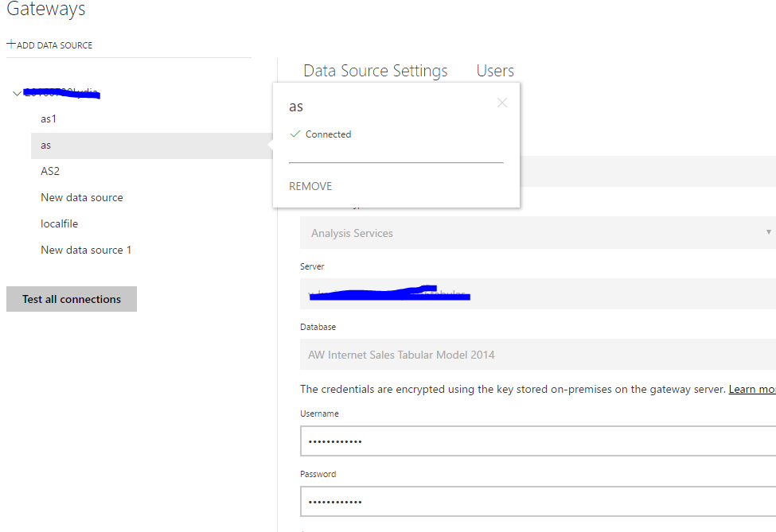Click ADD DATA SOURCE label

tap(54, 45)
